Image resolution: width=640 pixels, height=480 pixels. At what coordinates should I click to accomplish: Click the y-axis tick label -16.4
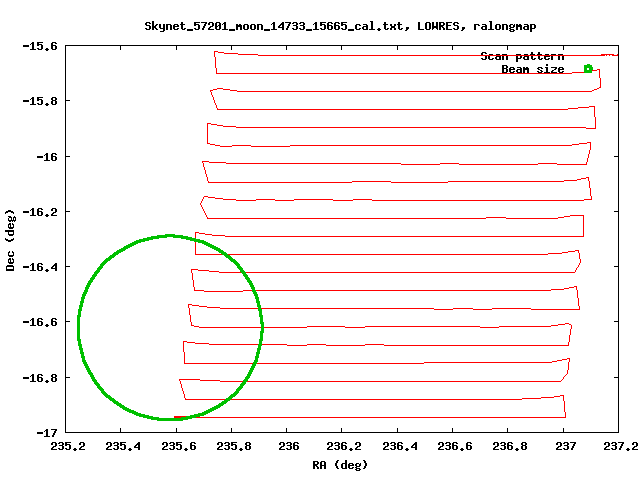coord(40,267)
